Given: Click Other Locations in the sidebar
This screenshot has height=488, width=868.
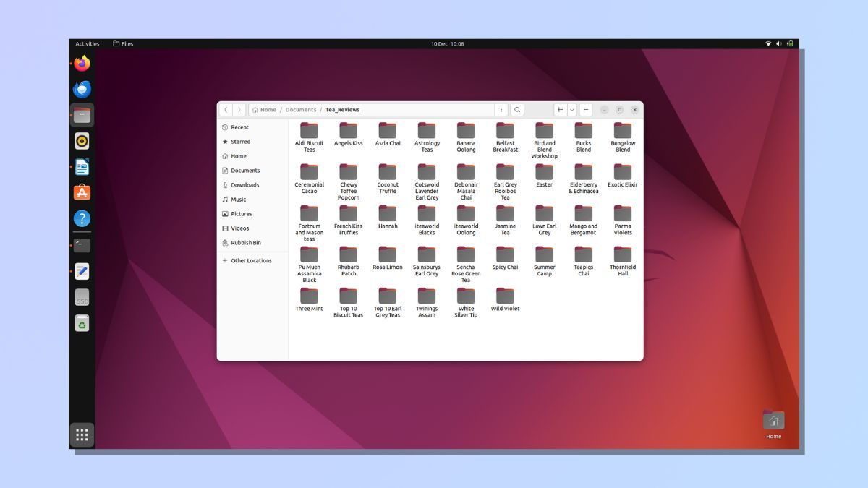Looking at the screenshot, I should click(x=252, y=260).
